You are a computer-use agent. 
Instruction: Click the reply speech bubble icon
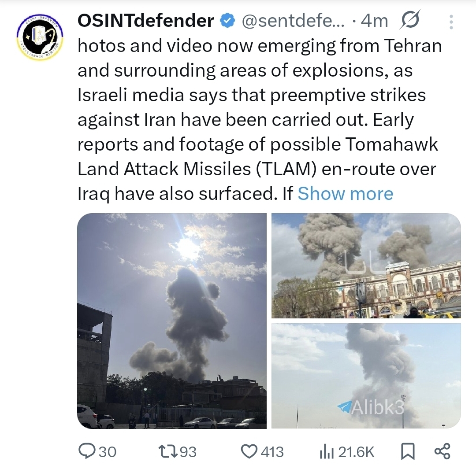(x=86, y=451)
